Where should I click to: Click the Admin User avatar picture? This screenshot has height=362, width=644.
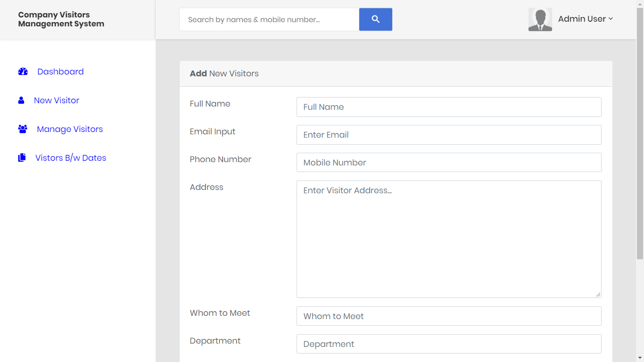pyautogui.click(x=540, y=19)
